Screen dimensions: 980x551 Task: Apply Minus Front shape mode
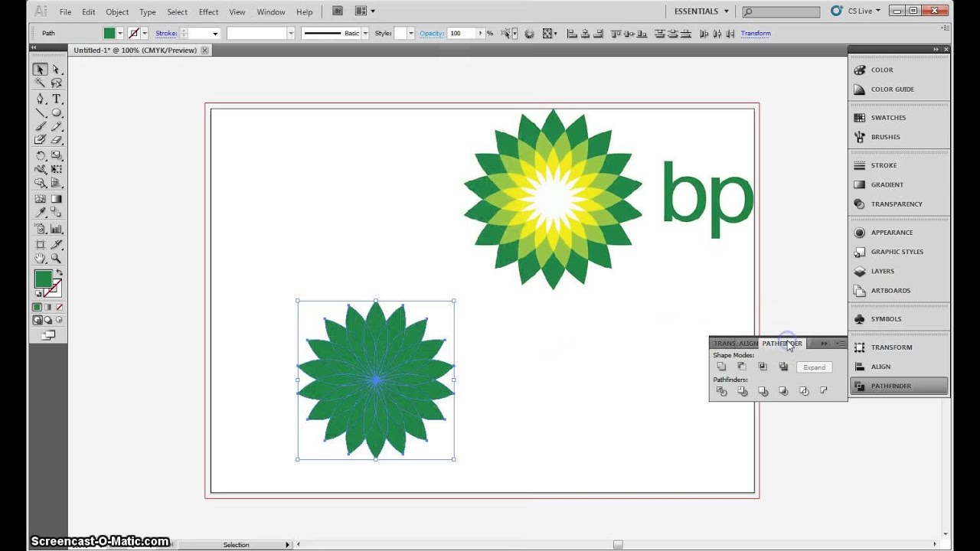[x=742, y=367]
